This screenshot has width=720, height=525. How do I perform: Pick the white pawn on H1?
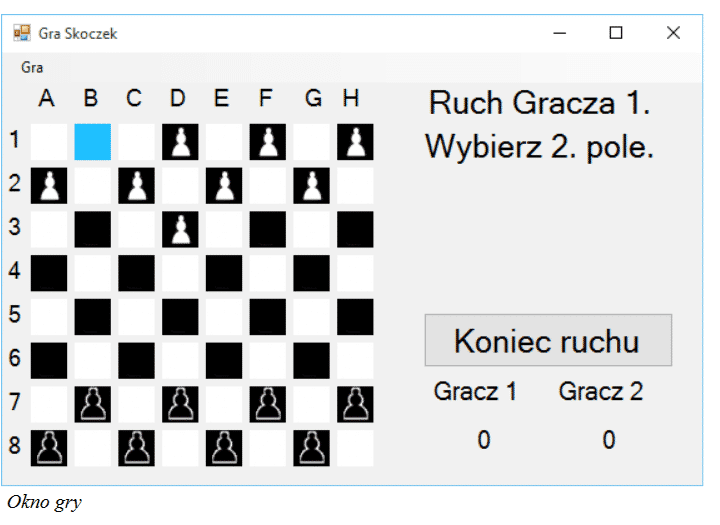click(x=355, y=142)
